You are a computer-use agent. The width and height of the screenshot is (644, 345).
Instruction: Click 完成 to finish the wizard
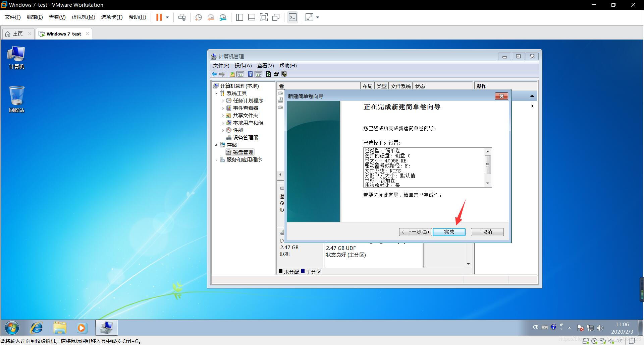click(x=449, y=232)
